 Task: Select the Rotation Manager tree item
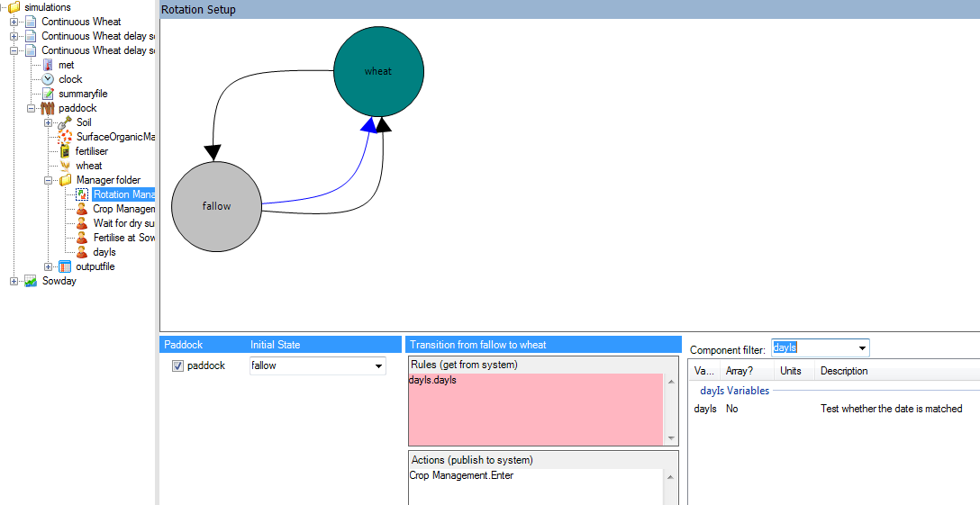click(x=123, y=194)
